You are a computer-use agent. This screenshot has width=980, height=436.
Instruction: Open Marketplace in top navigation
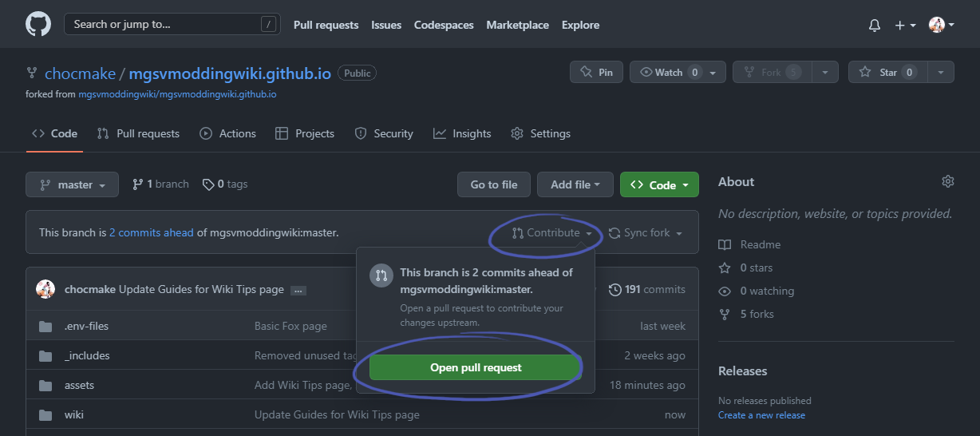coord(517,25)
